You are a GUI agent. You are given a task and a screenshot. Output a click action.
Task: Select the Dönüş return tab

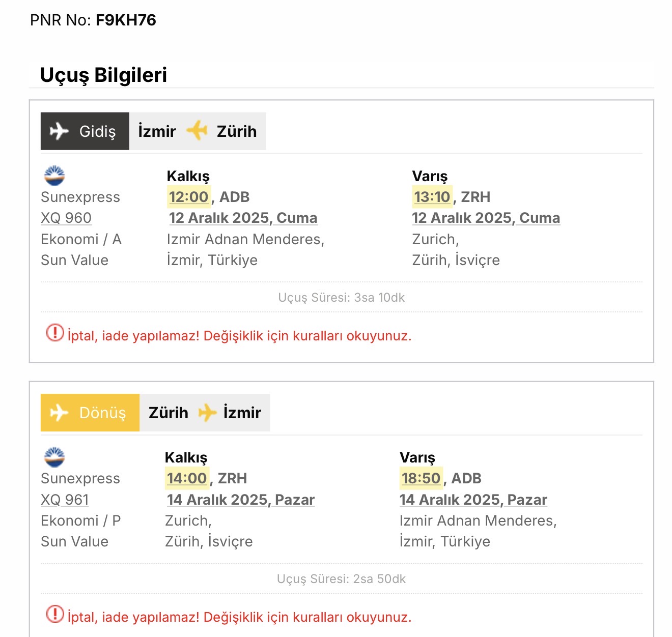[90, 413]
